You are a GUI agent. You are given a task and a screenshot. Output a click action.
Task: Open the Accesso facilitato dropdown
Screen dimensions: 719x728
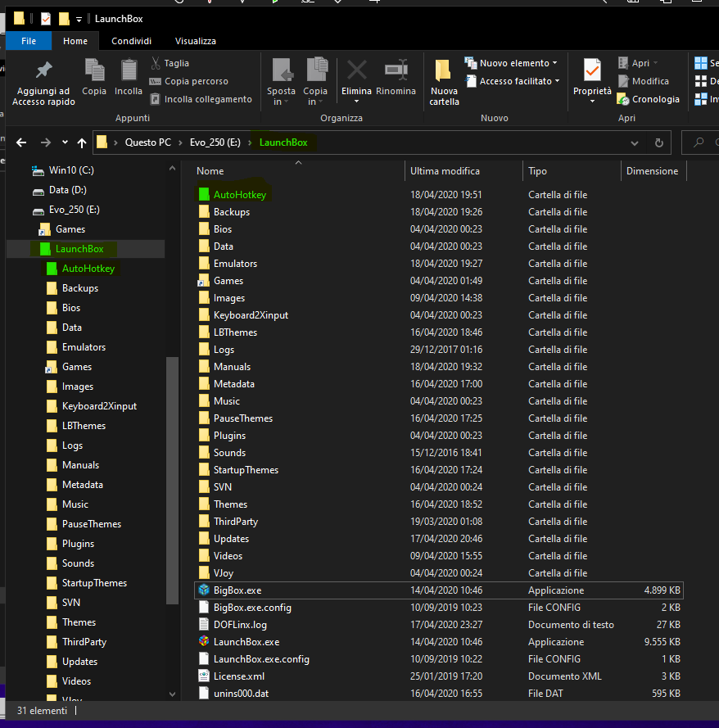pos(513,81)
